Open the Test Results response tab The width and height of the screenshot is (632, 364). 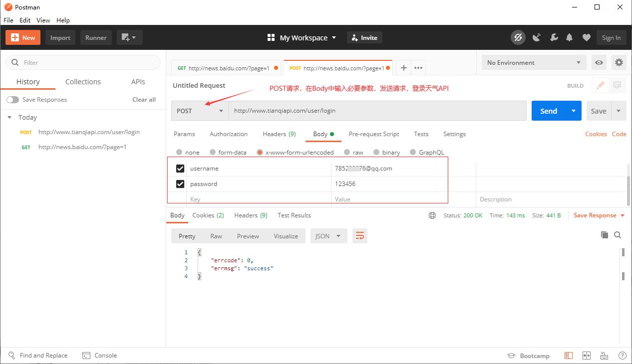294,215
